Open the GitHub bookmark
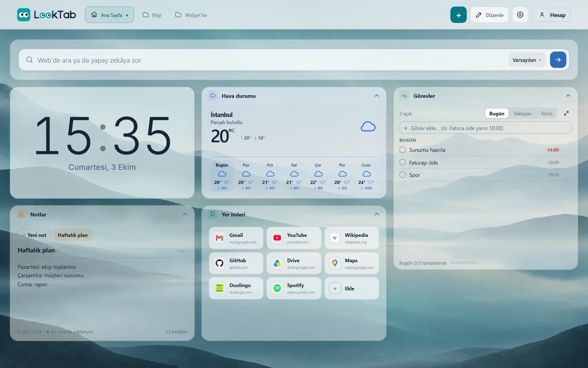 [x=236, y=263]
